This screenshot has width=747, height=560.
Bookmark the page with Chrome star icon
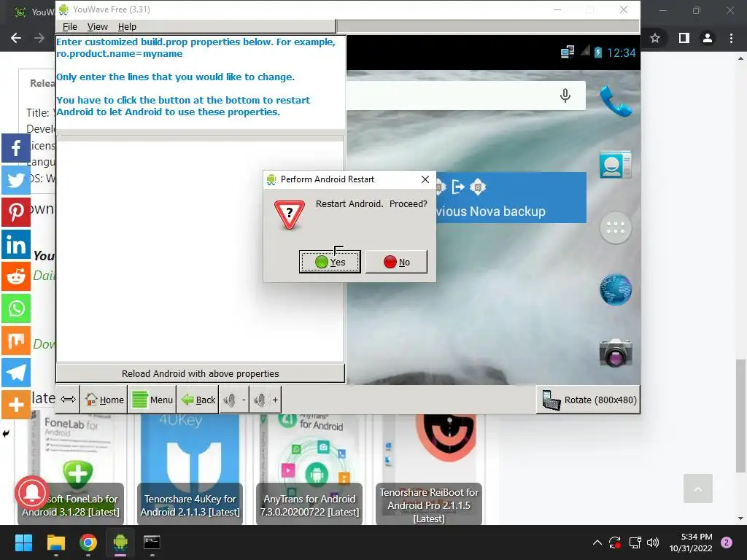pyautogui.click(x=655, y=38)
